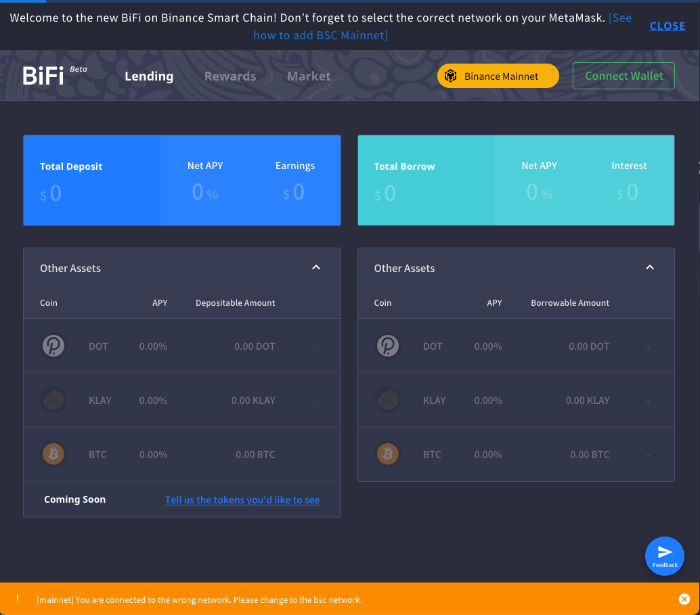Close the welcome banner via CLOSE link
This screenshot has width=700, height=615.
(667, 26)
